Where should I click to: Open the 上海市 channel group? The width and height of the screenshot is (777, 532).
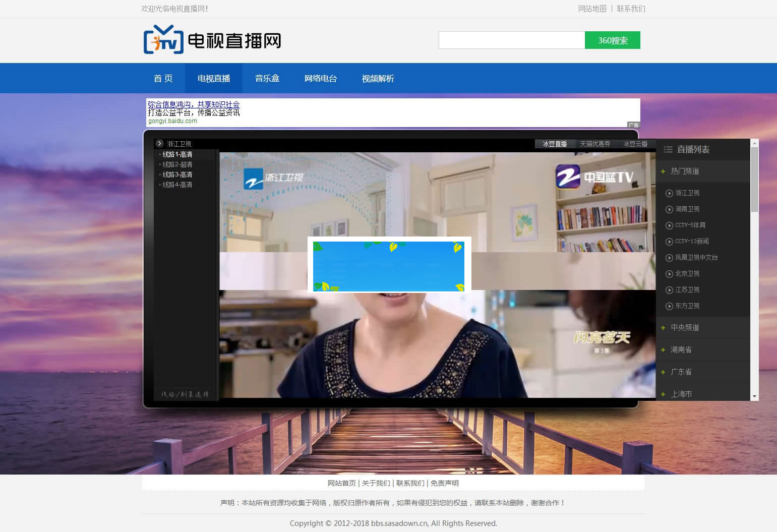(663, 394)
